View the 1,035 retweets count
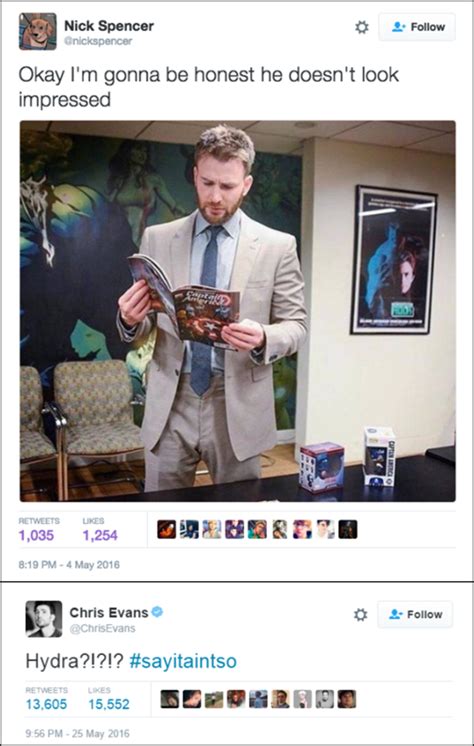The height and width of the screenshot is (746, 474). 36,535
